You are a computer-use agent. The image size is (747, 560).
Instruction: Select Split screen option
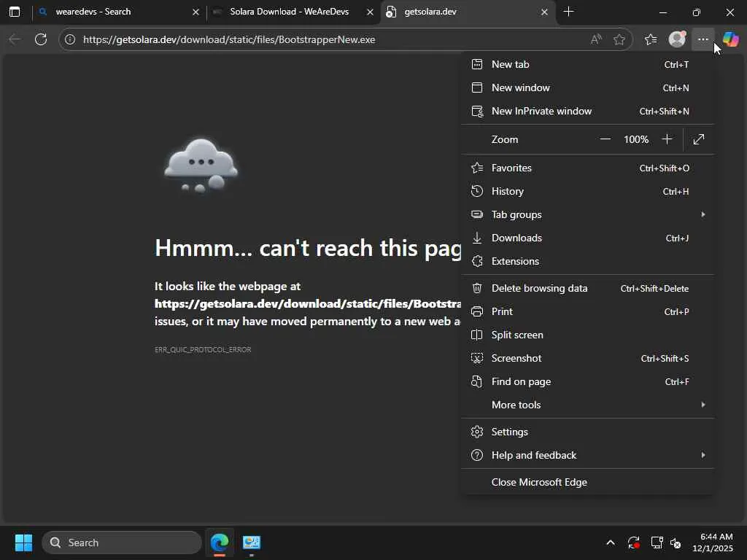click(x=587, y=335)
